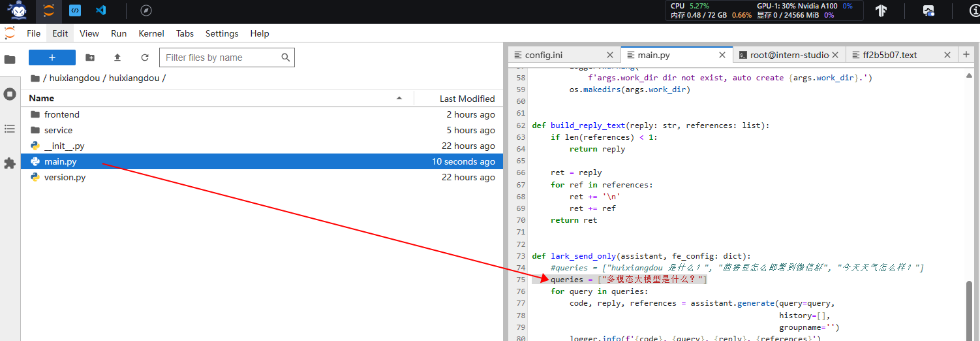980x341 pixels.
Task: Click the 'os.makedirs(args.work_dir)' line
Action: (x=630, y=89)
